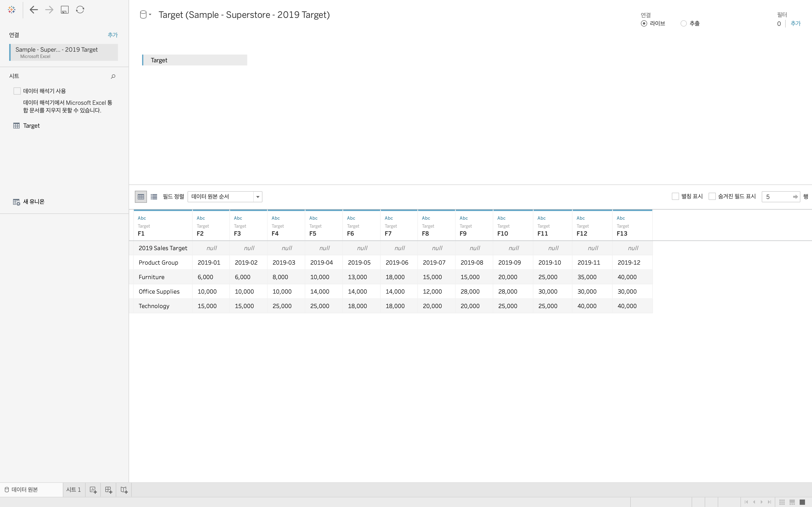Click the back arrow icon
Screen dimensions: 812x507
[x=34, y=10]
